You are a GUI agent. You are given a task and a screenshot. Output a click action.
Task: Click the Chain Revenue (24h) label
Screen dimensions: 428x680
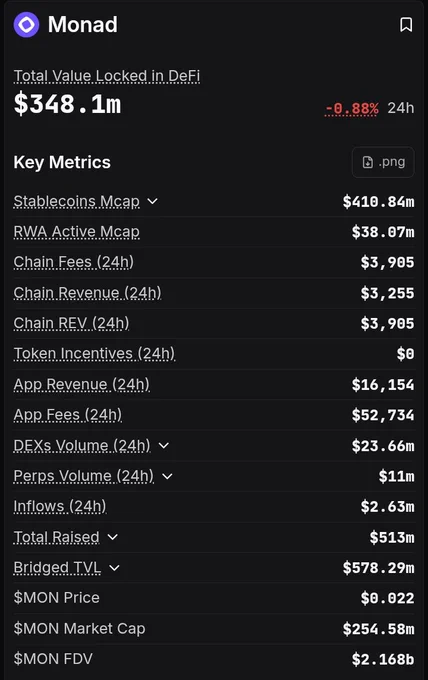point(87,293)
